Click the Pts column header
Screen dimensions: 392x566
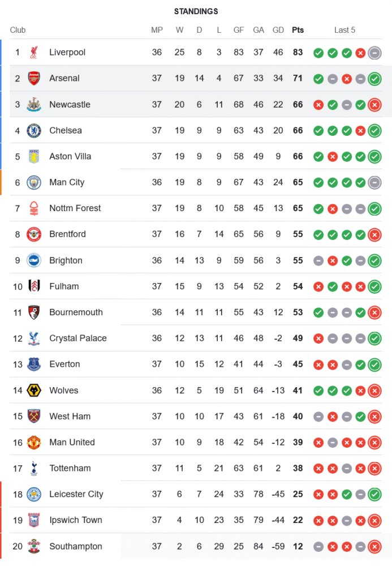click(x=298, y=30)
